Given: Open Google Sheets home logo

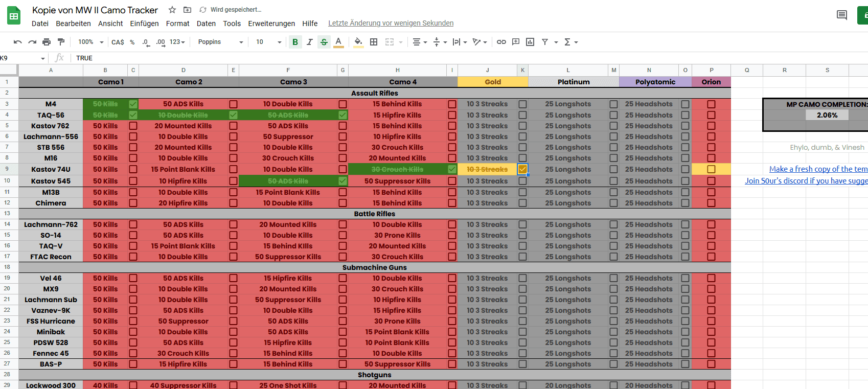Looking at the screenshot, I should tap(14, 16).
